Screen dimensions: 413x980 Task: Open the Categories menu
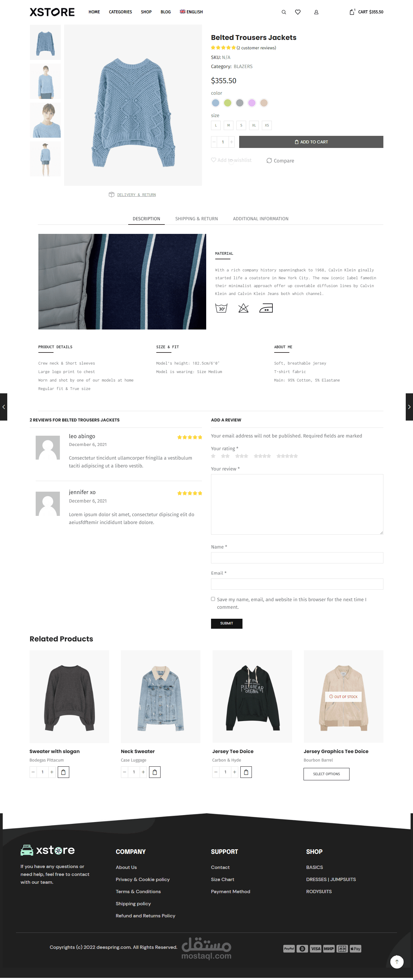tap(120, 12)
